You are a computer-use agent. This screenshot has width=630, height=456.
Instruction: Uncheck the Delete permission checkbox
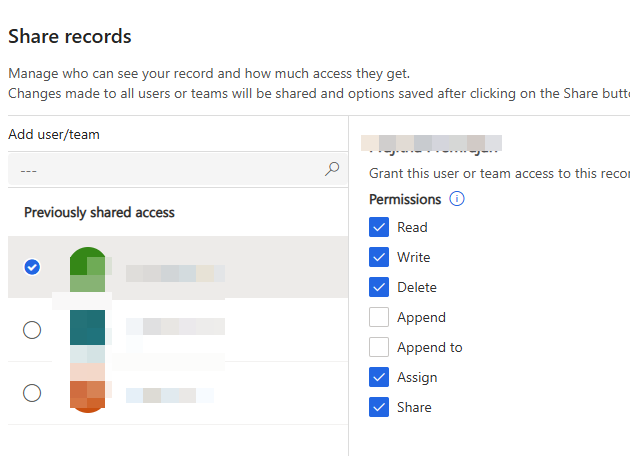379,287
